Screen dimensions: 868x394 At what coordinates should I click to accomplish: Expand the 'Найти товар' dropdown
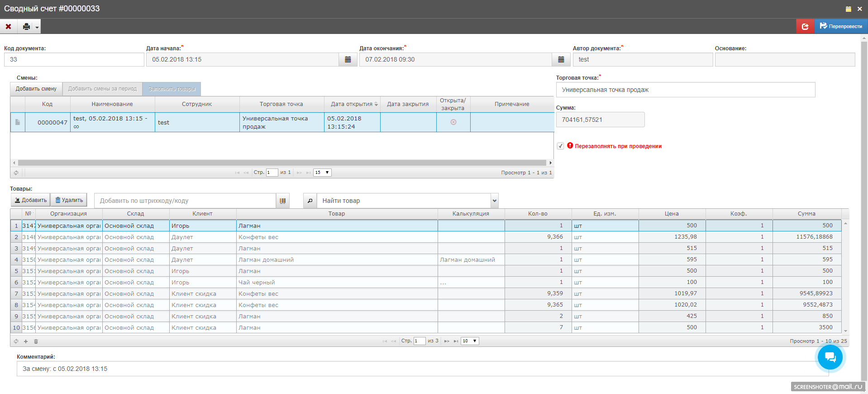(494, 201)
